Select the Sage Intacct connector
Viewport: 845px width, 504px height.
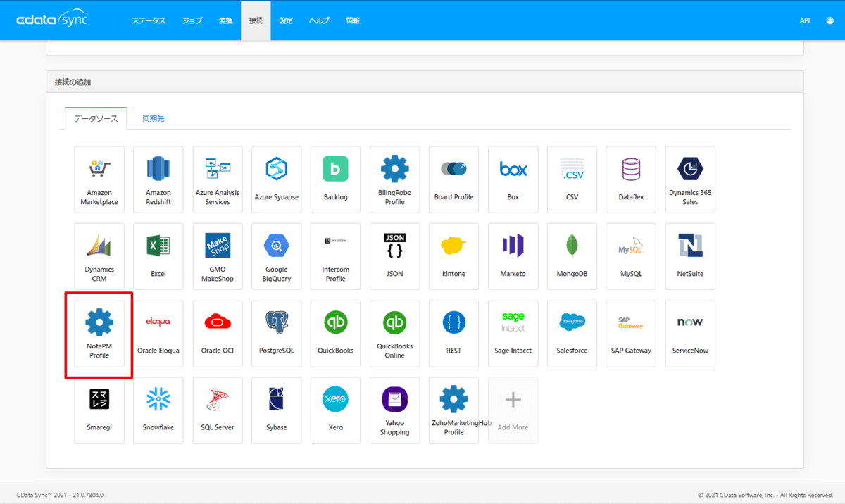(513, 334)
